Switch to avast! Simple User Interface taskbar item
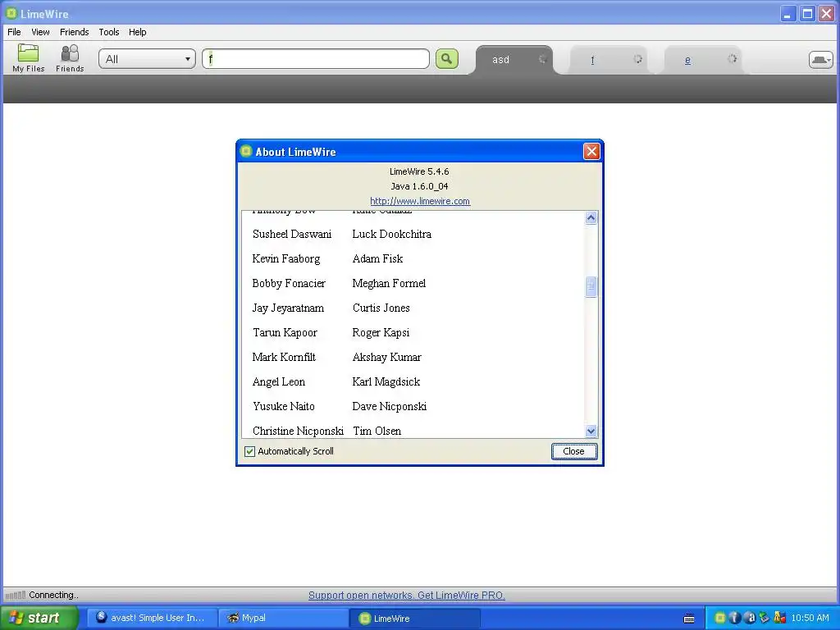The image size is (840, 630). 152,618
